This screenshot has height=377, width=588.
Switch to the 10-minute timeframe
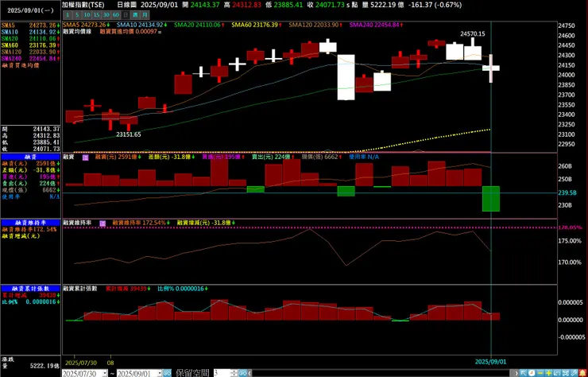[x=87, y=15]
